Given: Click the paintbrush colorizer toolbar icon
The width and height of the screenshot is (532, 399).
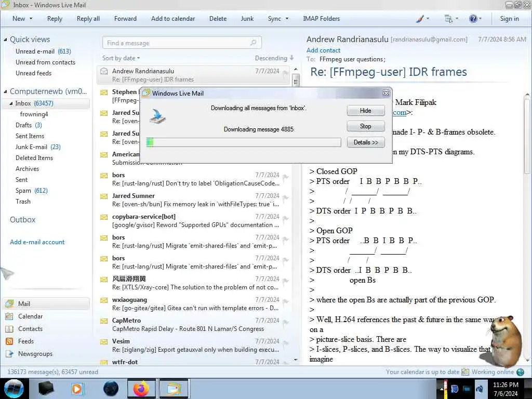Looking at the screenshot, I should coord(420,19).
